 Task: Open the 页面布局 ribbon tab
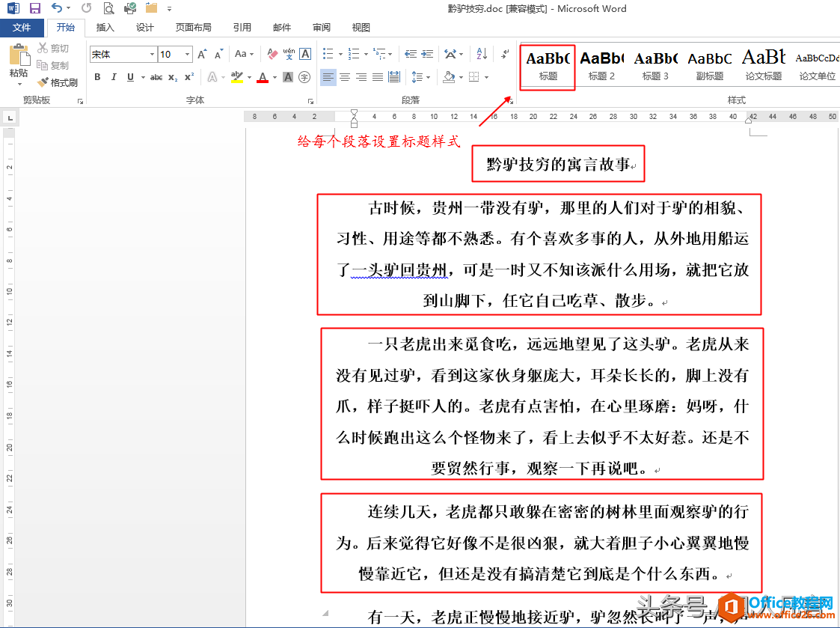click(x=194, y=28)
